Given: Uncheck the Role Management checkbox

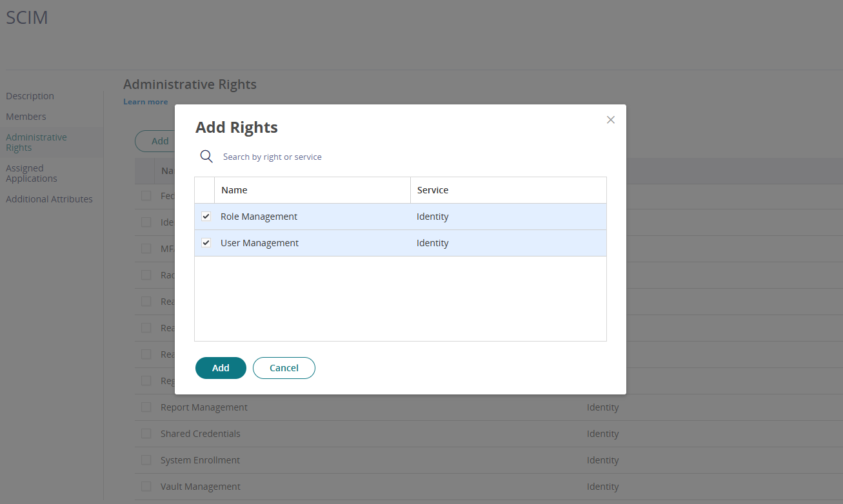Looking at the screenshot, I should pyautogui.click(x=206, y=216).
